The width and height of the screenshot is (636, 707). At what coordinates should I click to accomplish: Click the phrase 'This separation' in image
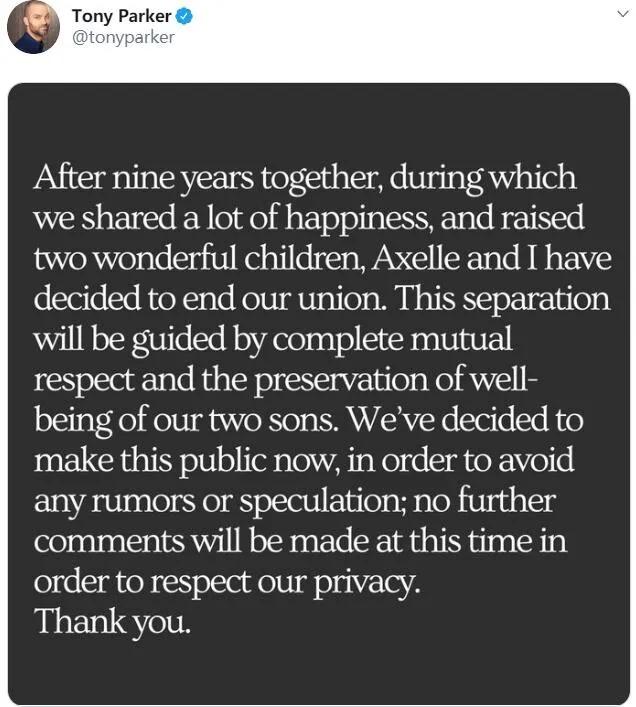tap(502, 299)
